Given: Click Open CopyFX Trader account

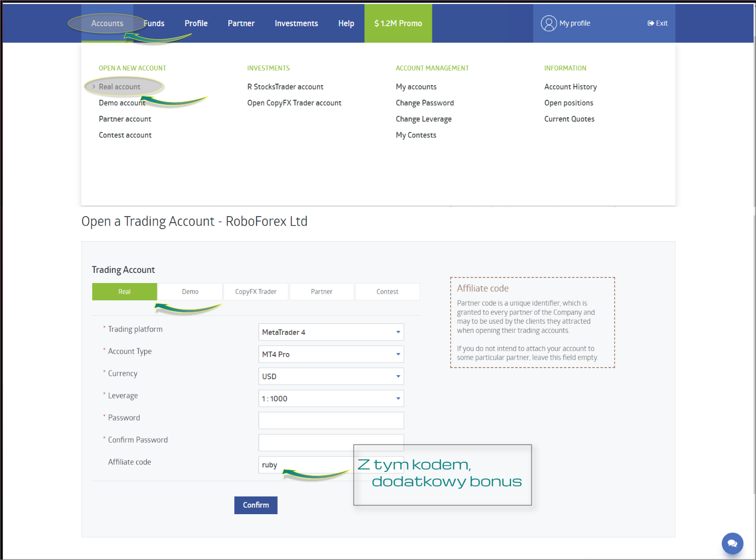Looking at the screenshot, I should 294,103.
